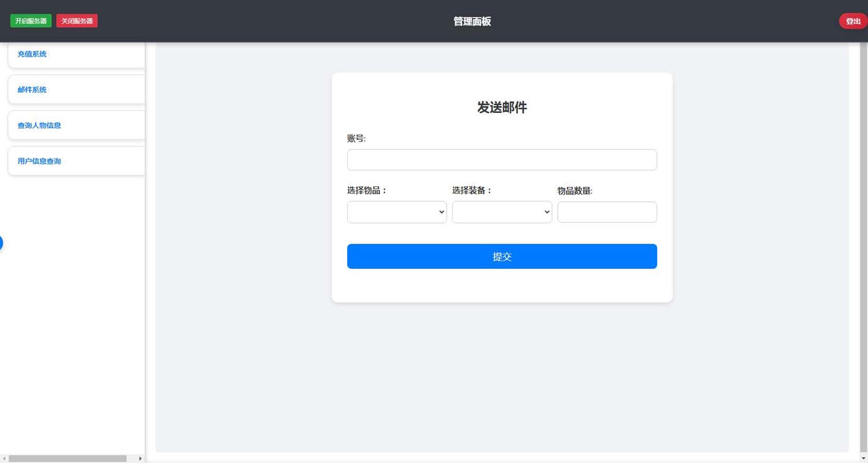Screen dimensions: 868x463
Task: Click into the 物品数量 input box
Action: tap(606, 212)
